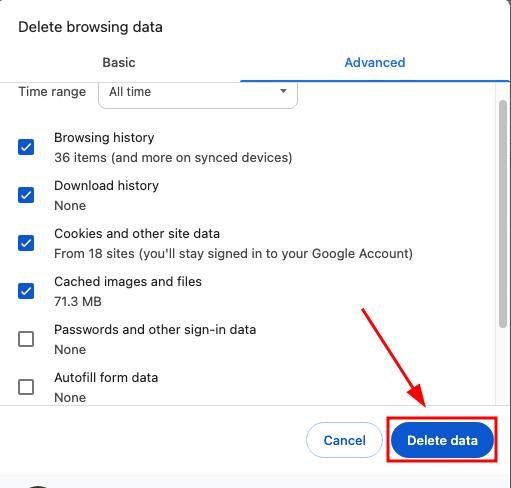Enable the Autofill form data checkbox
The height and width of the screenshot is (488, 511).
click(x=26, y=387)
